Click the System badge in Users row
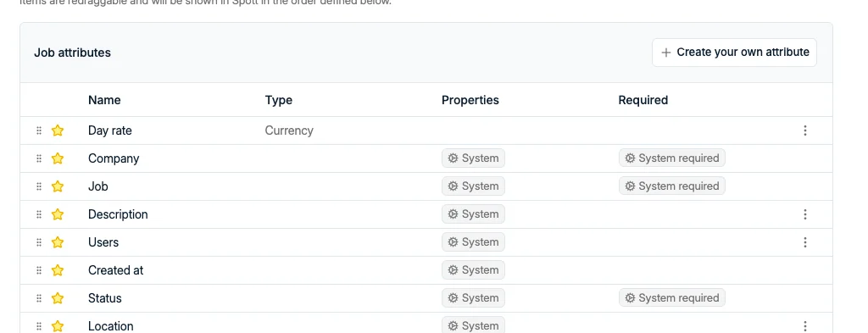 tap(473, 241)
